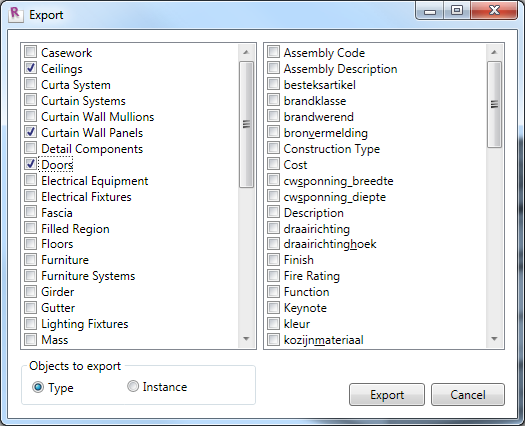
Task: Check the Keynote checkbox
Action: [x=273, y=307]
